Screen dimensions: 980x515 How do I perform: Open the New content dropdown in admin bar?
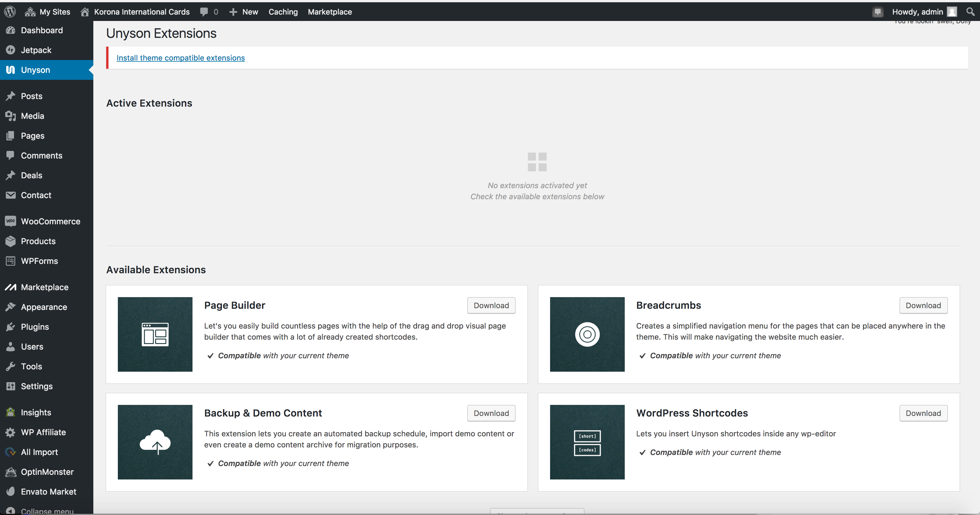tap(244, 12)
